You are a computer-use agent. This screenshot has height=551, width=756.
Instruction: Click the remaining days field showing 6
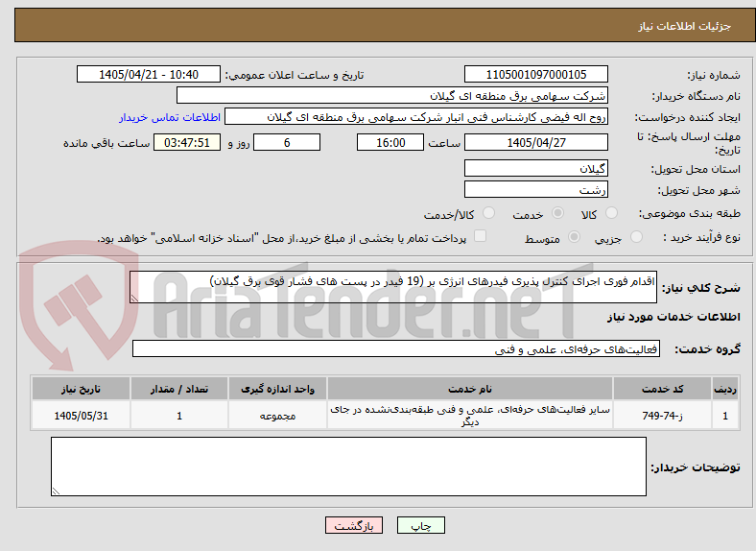(x=287, y=142)
